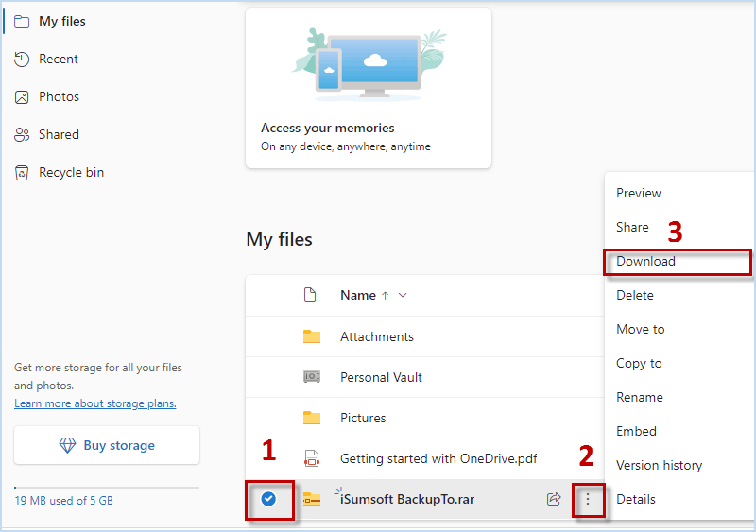Open My files in the sidebar
This screenshot has width=756, height=532.
(61, 21)
